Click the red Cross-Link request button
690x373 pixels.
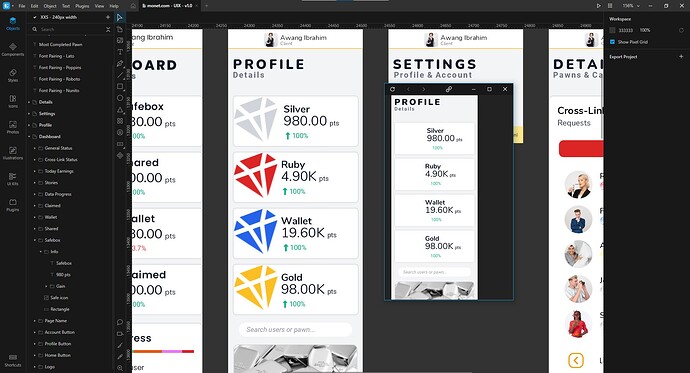pyautogui.click(x=581, y=149)
